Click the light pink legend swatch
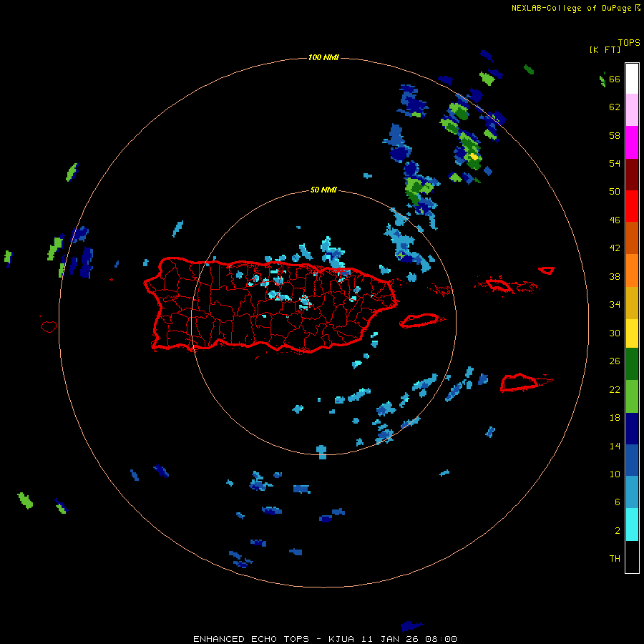 point(632,109)
